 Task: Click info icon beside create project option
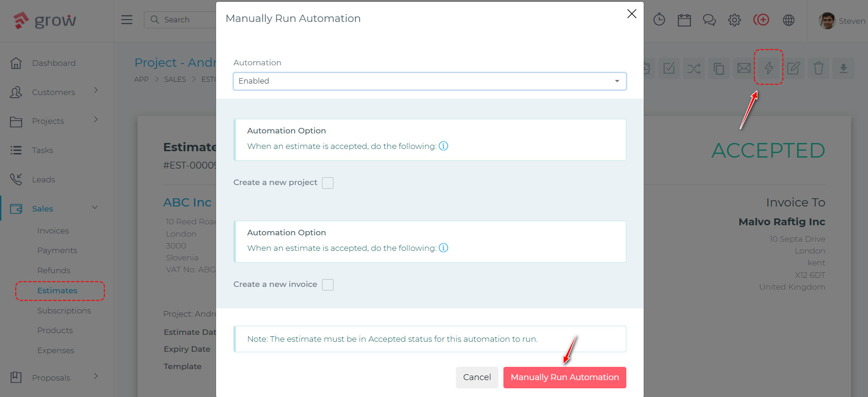click(x=444, y=146)
